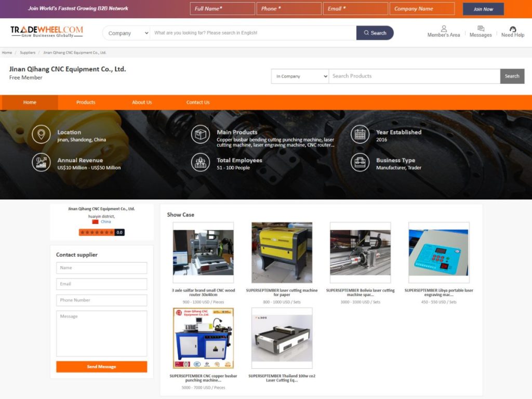Follow the Suppliers breadcrumb link
Viewport: 532px width, 399px height.
pos(28,52)
